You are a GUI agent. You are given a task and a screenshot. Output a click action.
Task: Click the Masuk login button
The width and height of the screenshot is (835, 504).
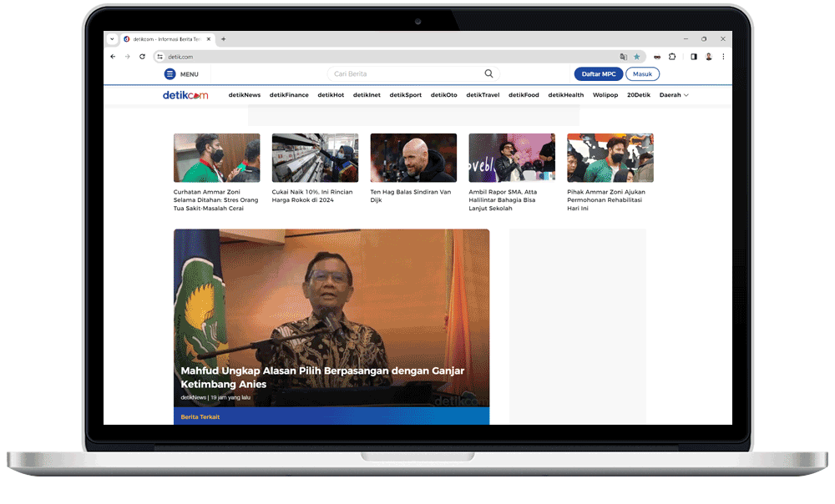[642, 74]
